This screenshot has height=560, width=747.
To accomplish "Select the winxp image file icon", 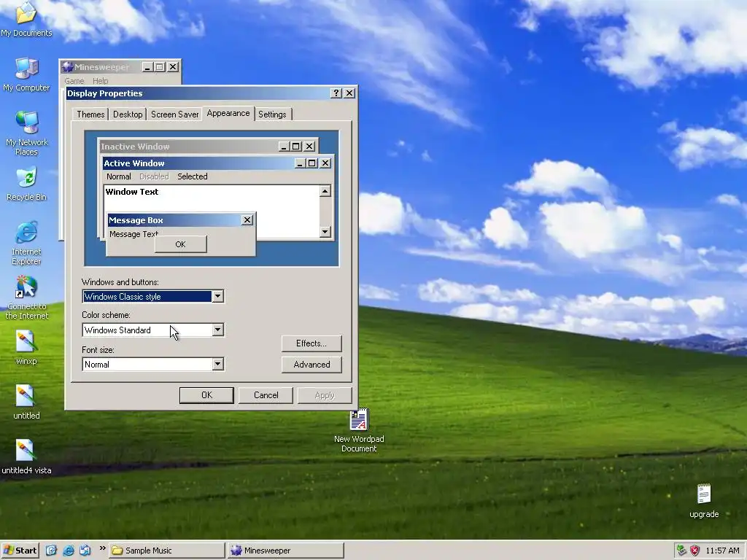I will (x=26, y=348).
